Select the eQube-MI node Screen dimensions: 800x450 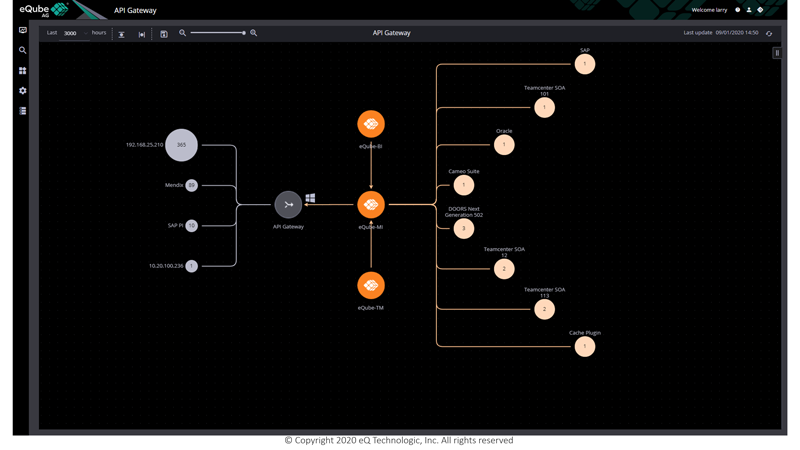click(371, 205)
